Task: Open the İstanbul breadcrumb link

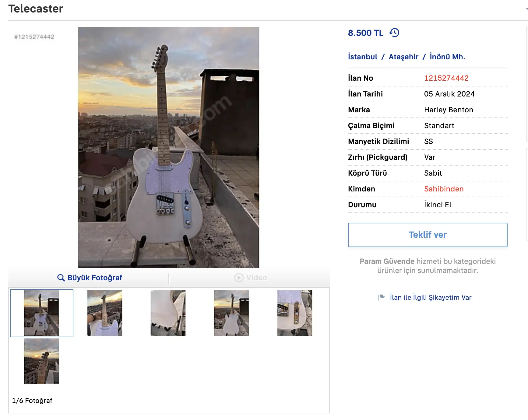Action: (362, 57)
